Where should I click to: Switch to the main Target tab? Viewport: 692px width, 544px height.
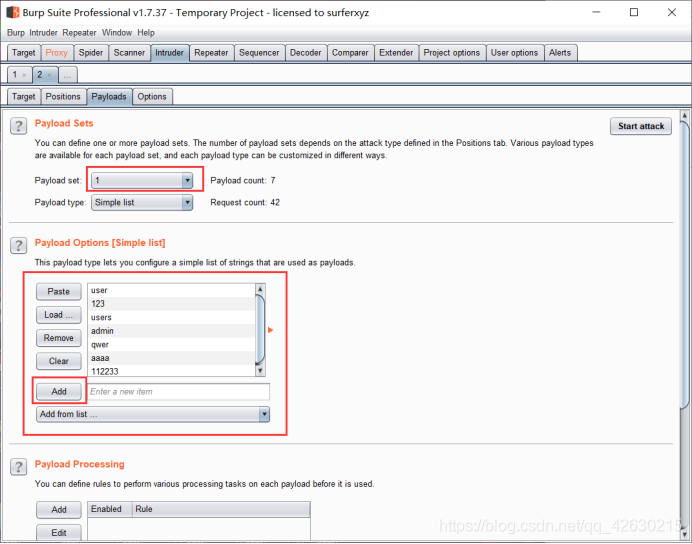pos(24,53)
